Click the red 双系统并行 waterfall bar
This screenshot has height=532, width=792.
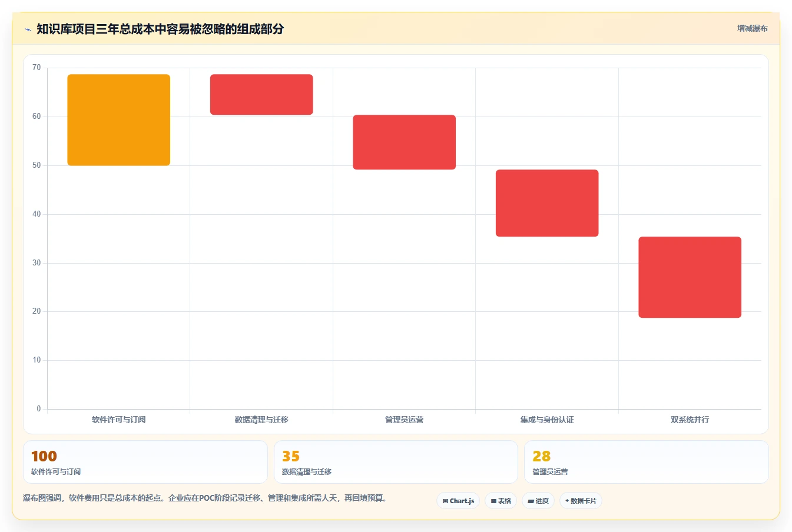(x=690, y=277)
